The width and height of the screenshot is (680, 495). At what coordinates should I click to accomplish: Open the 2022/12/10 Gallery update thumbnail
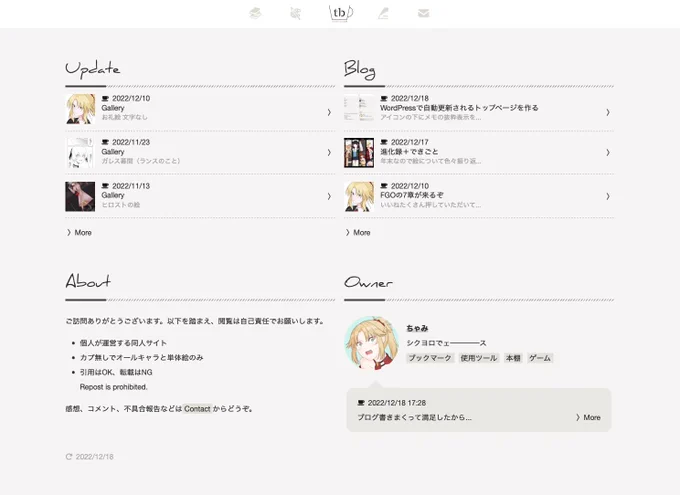pos(80,109)
